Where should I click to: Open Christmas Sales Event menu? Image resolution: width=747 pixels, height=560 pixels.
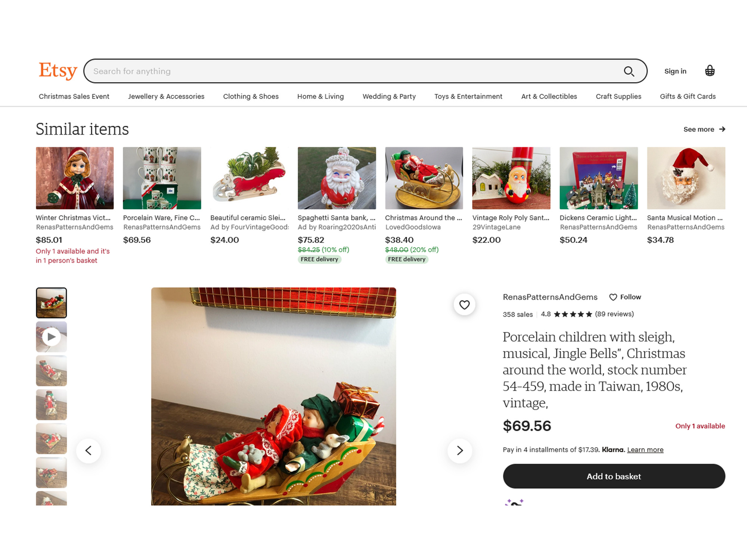(x=74, y=96)
